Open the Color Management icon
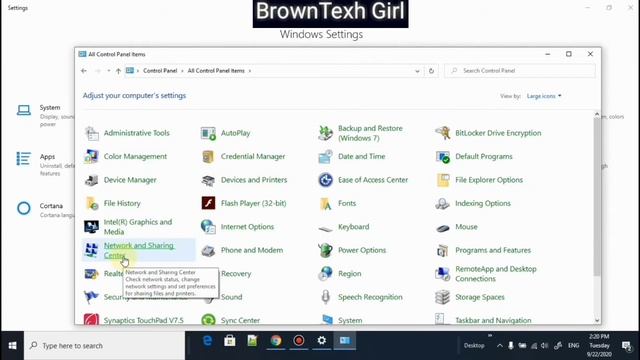The image size is (640, 360). (x=91, y=156)
